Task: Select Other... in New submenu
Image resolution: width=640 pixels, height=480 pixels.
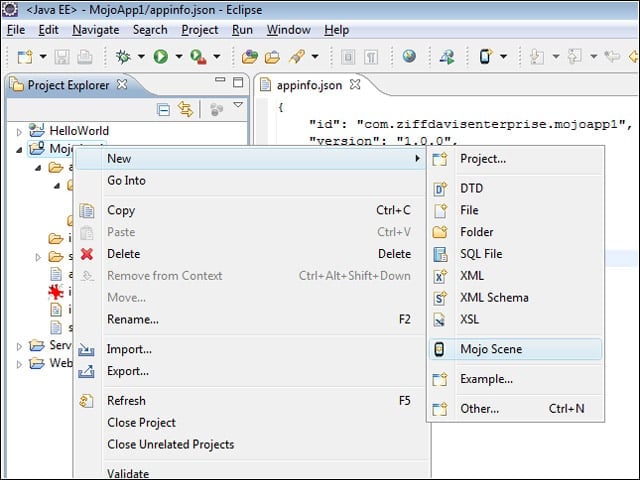Action: 516,409
